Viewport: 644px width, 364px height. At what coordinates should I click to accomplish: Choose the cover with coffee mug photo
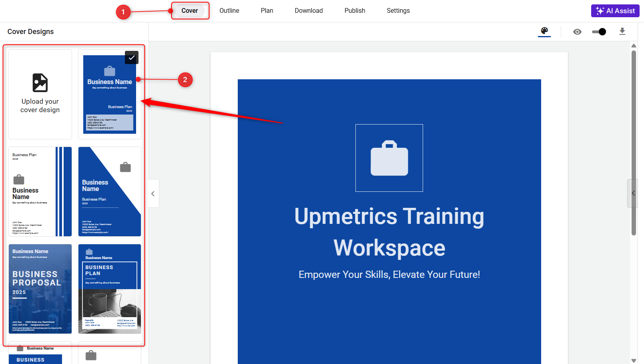pyautogui.click(x=110, y=289)
